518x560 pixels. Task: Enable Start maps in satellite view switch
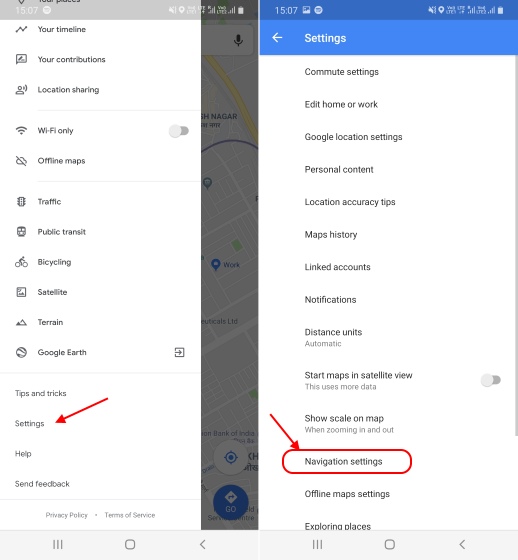[x=490, y=380]
